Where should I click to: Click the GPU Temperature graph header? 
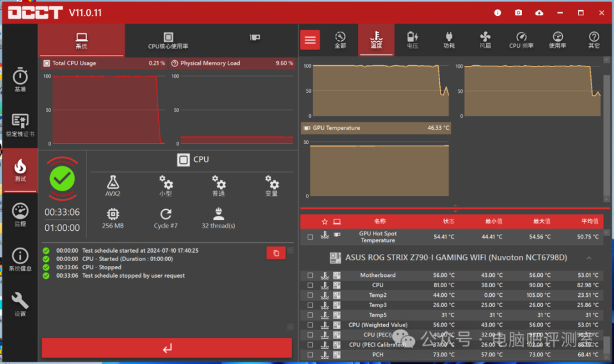click(376, 128)
